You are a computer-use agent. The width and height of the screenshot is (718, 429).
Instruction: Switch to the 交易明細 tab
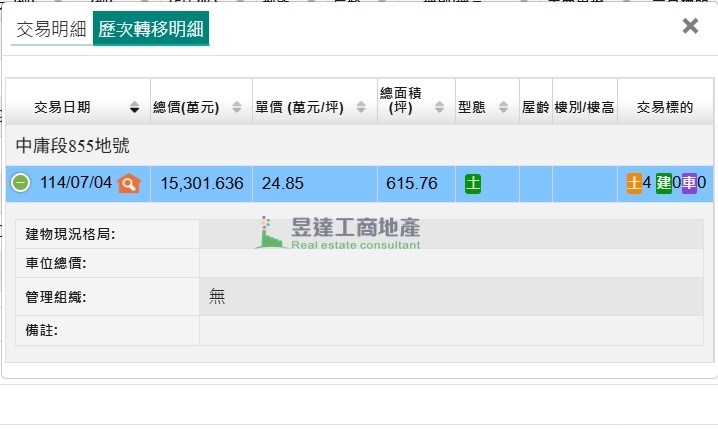pos(50,30)
